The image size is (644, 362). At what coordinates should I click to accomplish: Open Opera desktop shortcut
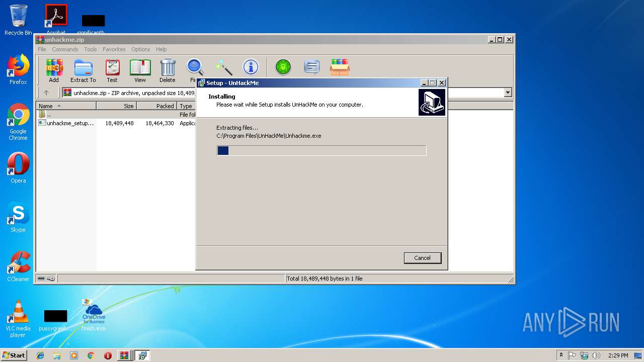coord(18,168)
